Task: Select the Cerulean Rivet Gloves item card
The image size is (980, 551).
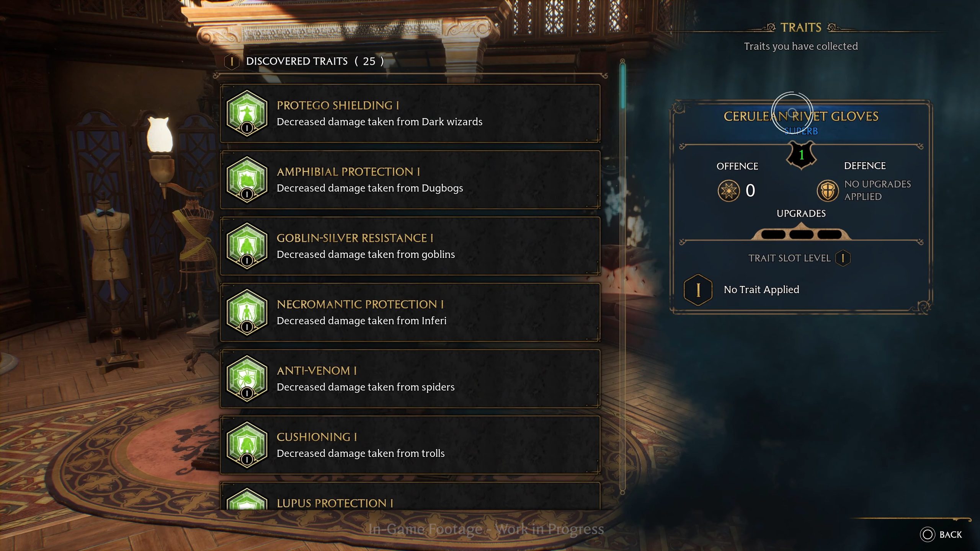Action: (801, 202)
